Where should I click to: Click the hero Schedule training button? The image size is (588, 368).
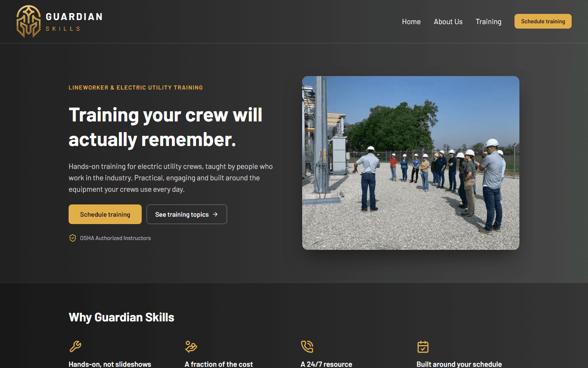[105, 214]
